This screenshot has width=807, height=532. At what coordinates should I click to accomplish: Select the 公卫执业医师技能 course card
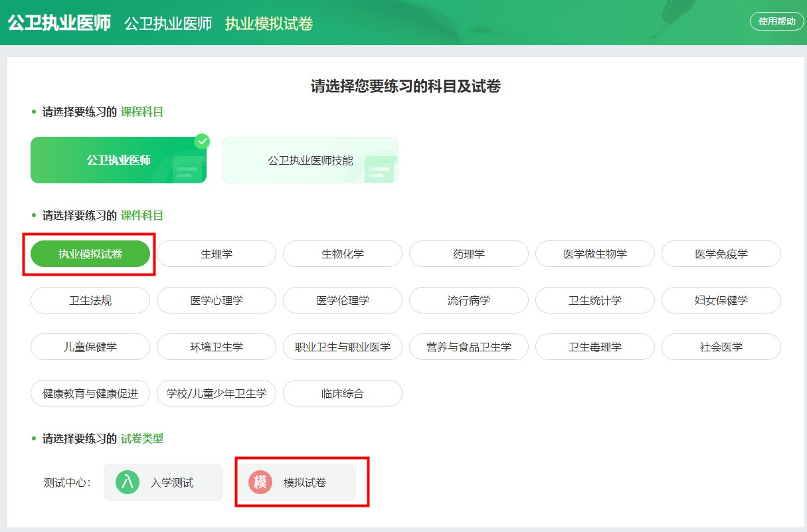(x=310, y=159)
